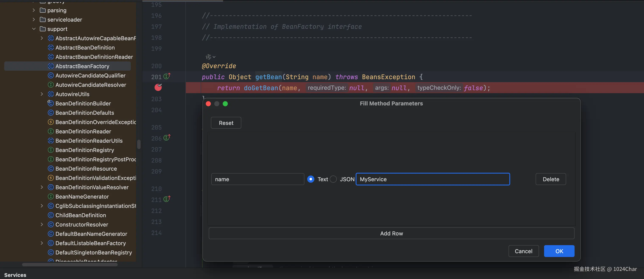Collapse the support folder
644x279 pixels.
click(34, 29)
